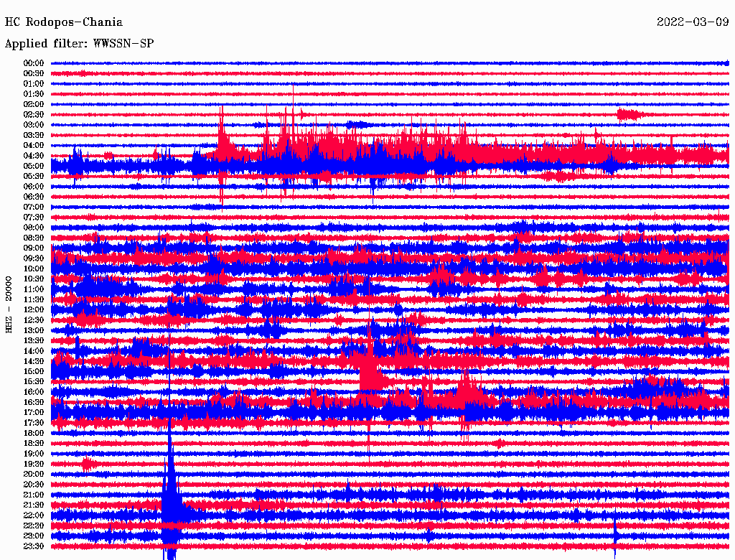This screenshot has width=735, height=560.
Task: Click the large blue earthquake spike near 21:30 trace
Action: (x=171, y=497)
